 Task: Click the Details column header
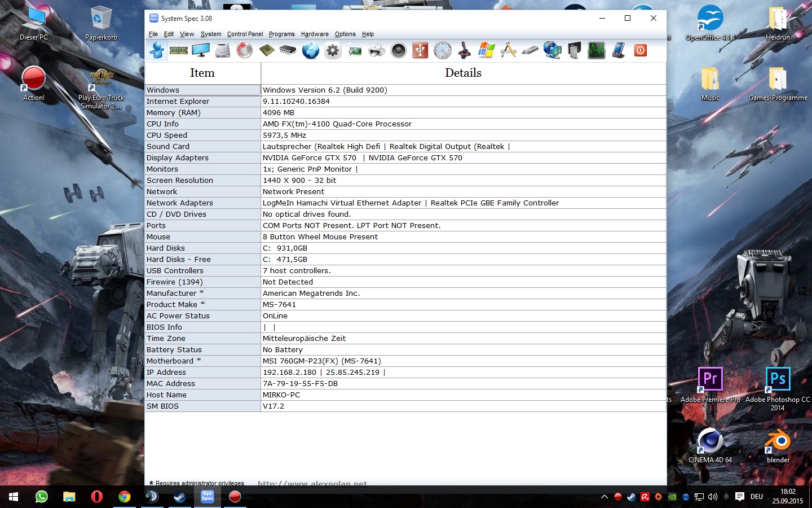pos(463,73)
